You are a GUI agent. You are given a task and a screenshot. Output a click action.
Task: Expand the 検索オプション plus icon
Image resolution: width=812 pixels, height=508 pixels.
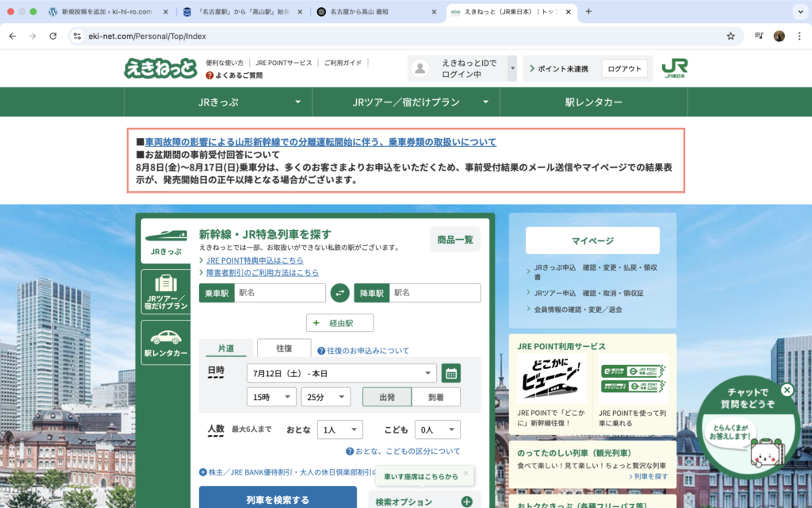pos(466,502)
